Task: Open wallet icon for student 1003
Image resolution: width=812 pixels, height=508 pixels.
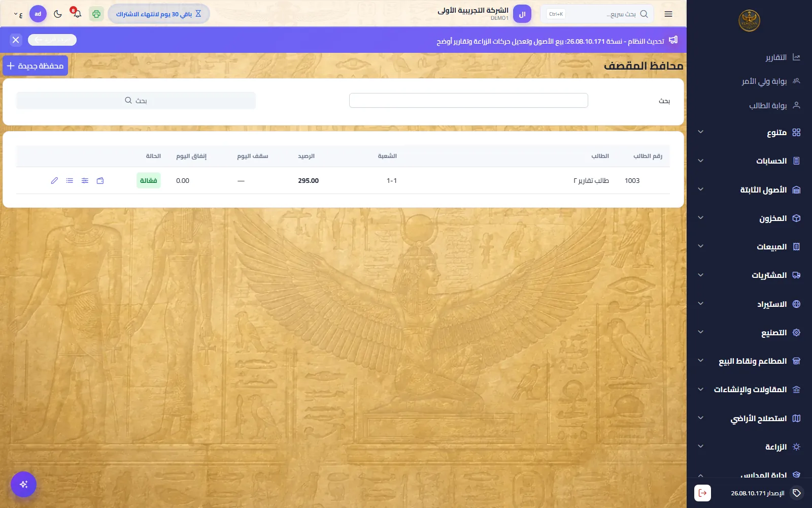Action: coord(100,180)
